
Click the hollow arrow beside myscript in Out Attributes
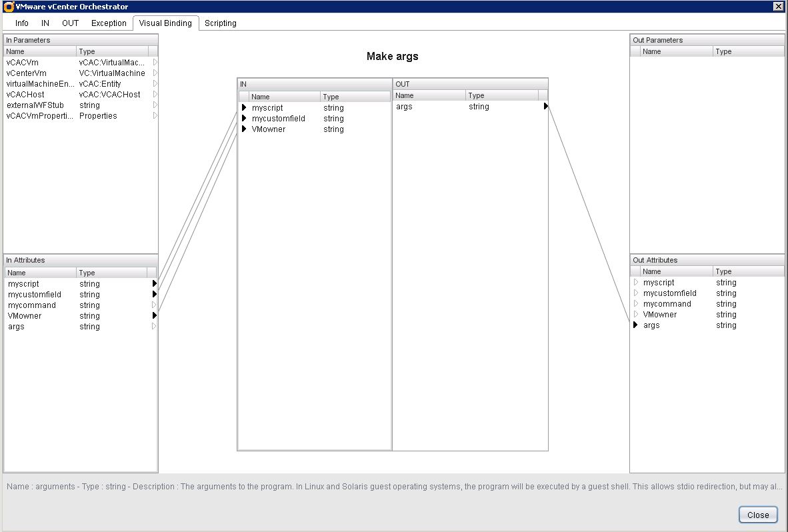636,283
